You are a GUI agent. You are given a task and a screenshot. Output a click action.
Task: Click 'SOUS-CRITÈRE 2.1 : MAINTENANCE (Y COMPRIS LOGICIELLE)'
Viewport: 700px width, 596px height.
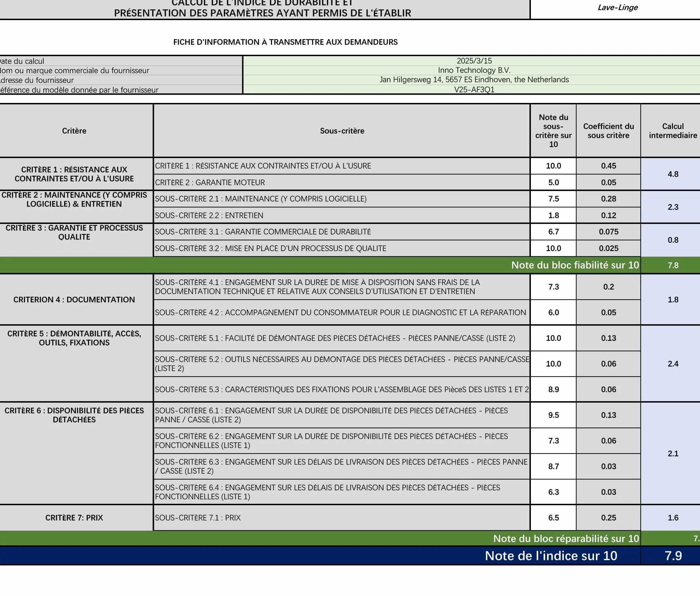[x=342, y=199]
